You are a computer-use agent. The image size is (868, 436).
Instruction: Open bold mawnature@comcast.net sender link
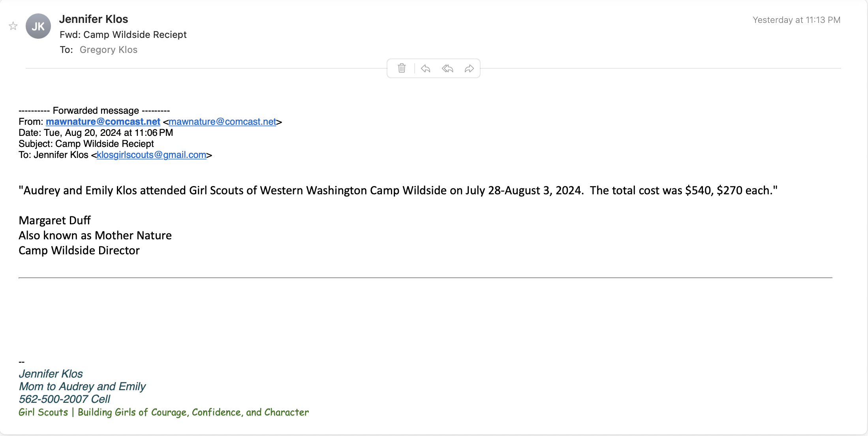coord(103,122)
